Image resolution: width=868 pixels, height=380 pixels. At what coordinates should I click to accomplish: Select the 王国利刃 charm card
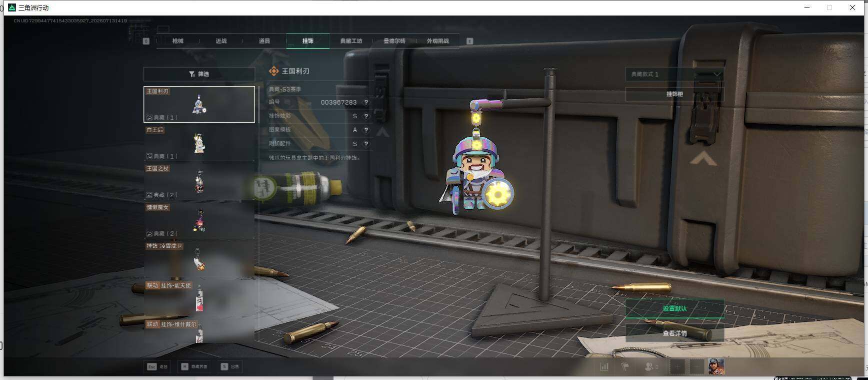tap(199, 104)
